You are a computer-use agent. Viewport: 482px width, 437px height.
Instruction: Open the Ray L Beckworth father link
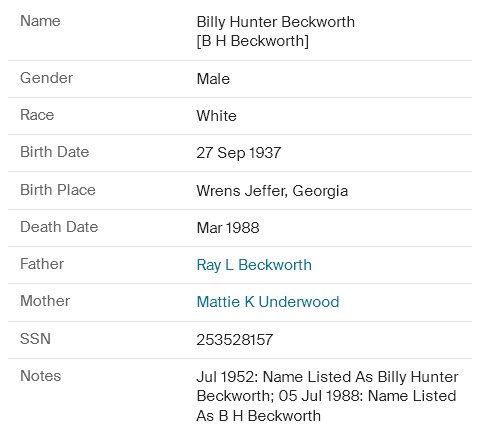click(x=254, y=265)
